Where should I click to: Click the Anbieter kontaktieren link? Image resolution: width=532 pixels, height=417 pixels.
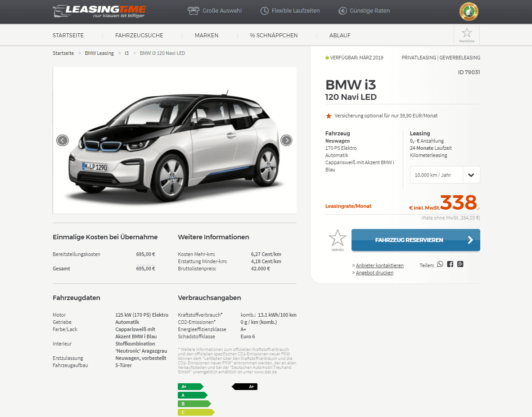(x=380, y=265)
